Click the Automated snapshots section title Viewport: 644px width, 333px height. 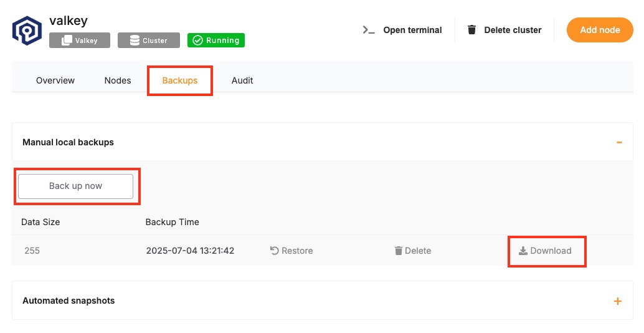69,301
